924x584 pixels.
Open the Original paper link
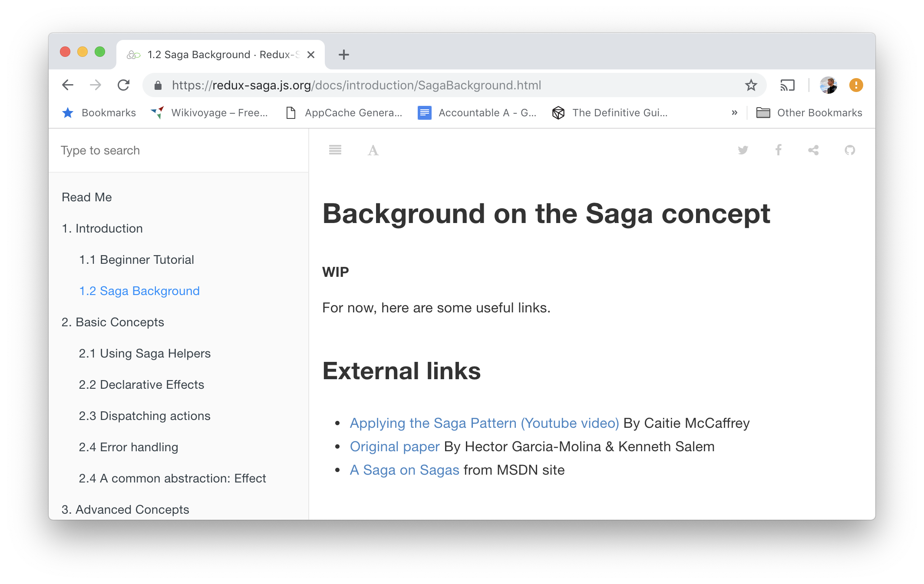[395, 446]
